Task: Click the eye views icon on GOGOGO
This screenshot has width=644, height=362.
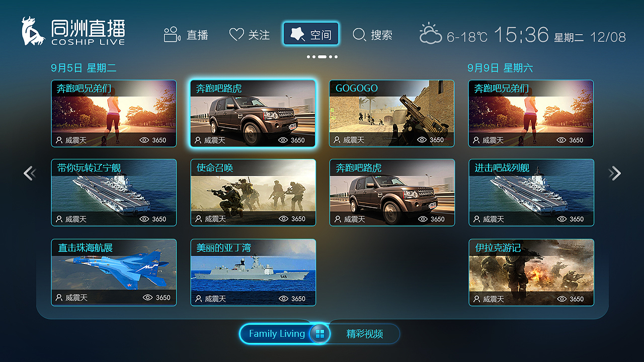Action: 422,140
